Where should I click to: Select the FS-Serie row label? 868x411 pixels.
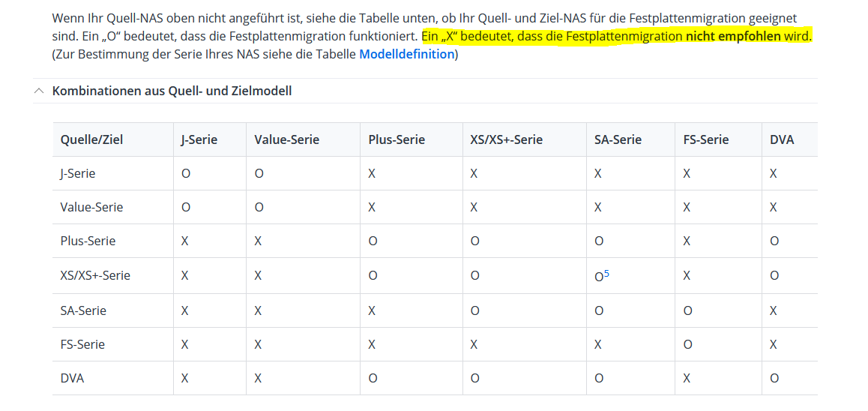82,344
